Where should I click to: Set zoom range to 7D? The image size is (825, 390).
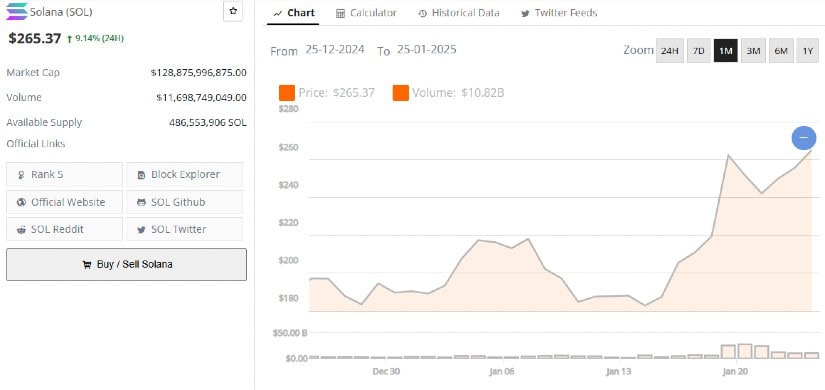click(x=698, y=51)
